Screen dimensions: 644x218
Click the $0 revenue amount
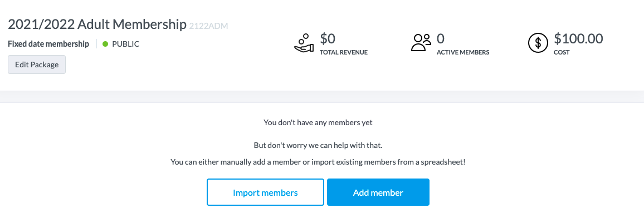(328, 39)
